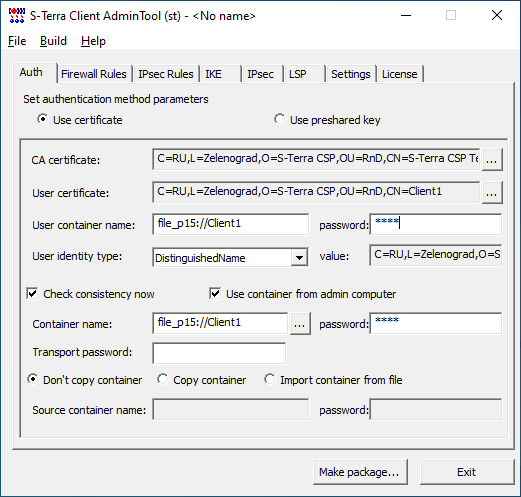The image size is (521, 497).
Task: Select Don't copy container option
Action: click(85, 380)
